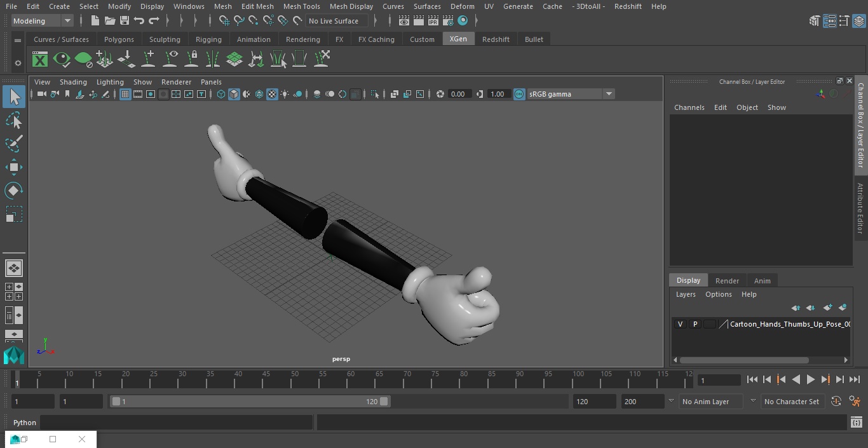Select the single-pane viewport layout icon
This screenshot has width=868, height=448.
(x=14, y=268)
